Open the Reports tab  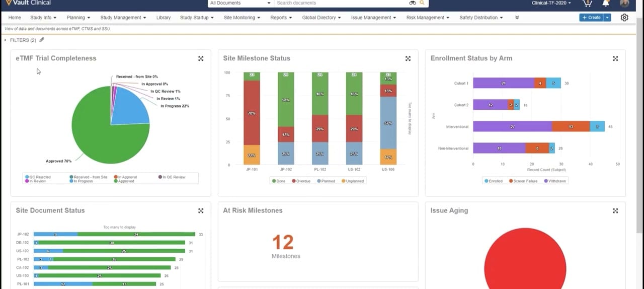click(281, 18)
